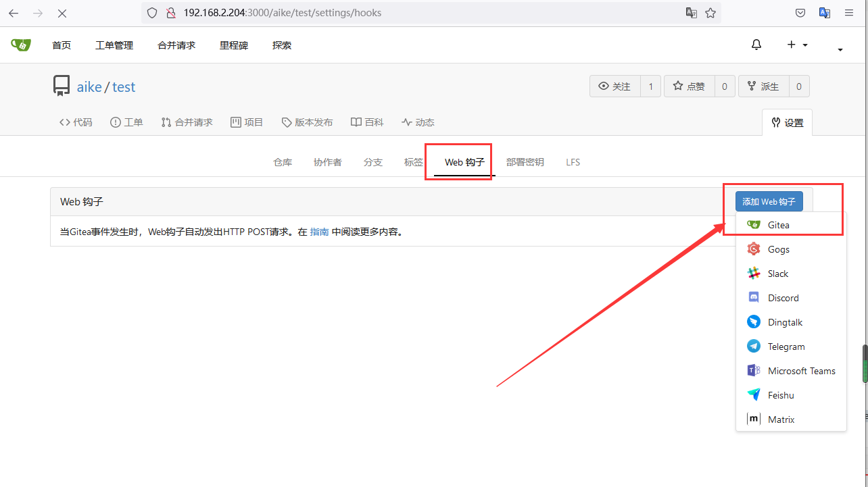This screenshot has height=487, width=868.
Task: Choose Dingtalk webhook type
Action: coord(791,322)
